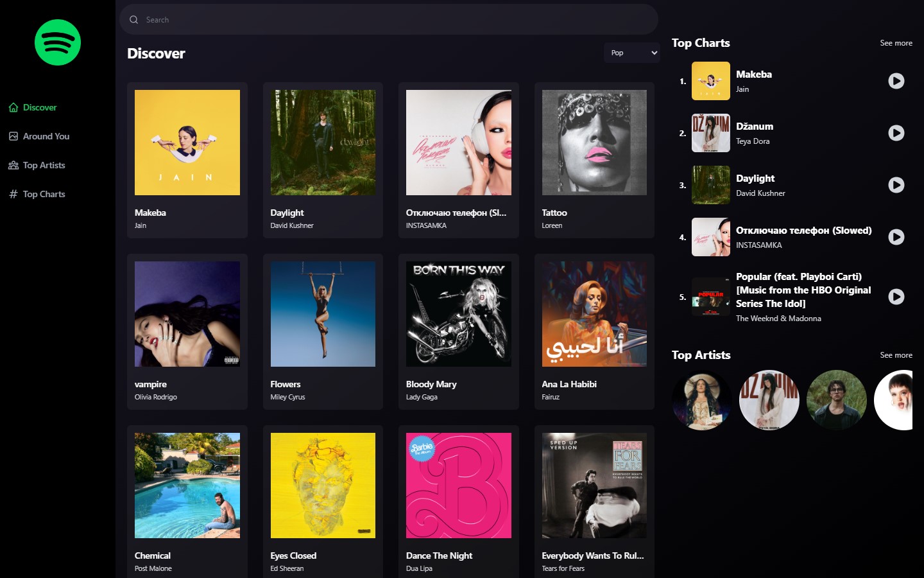Screen dimensions: 924x578
Task: Open the David Kushner forest artist avatar
Action: point(837,400)
